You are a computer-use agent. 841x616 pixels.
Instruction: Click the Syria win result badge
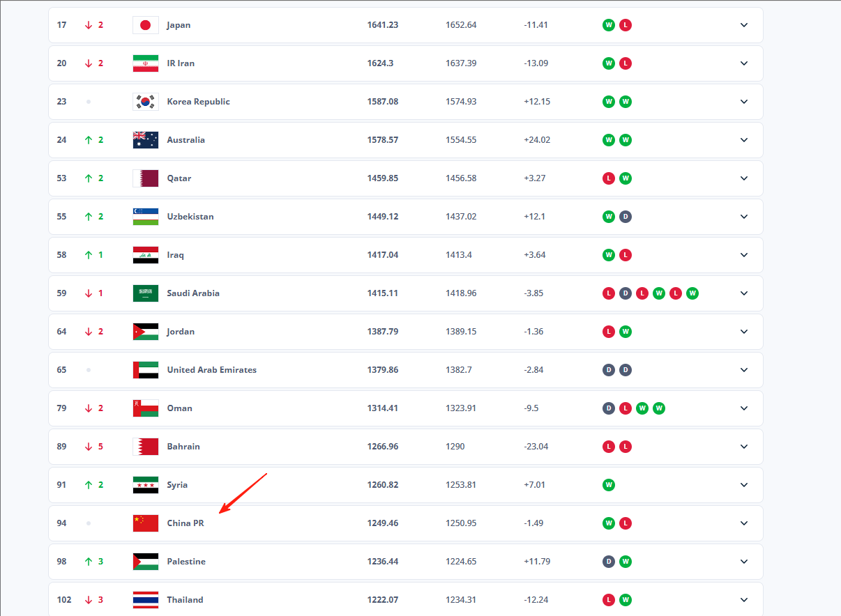click(609, 485)
